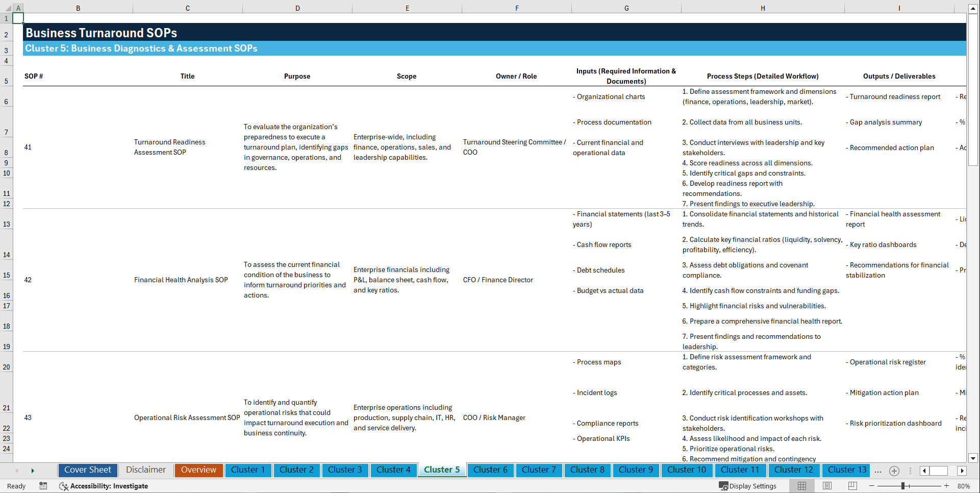
Task: Click the ellipsis to show more sheet tabs
Action: tap(878, 471)
